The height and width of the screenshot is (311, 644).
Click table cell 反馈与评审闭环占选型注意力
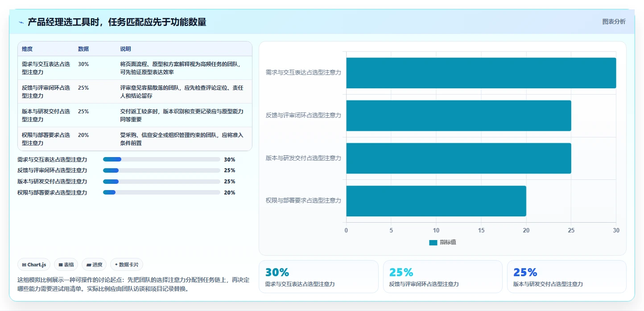(x=46, y=91)
